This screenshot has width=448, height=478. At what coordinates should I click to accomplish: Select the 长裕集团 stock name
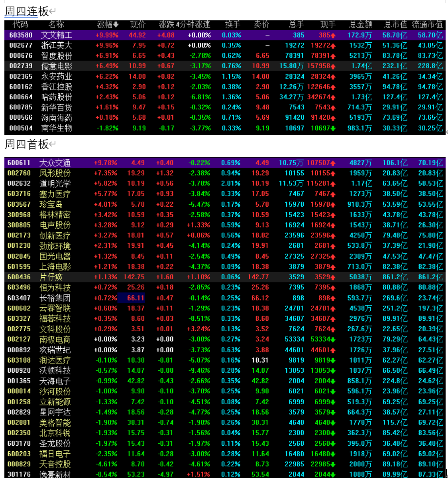click(55, 298)
